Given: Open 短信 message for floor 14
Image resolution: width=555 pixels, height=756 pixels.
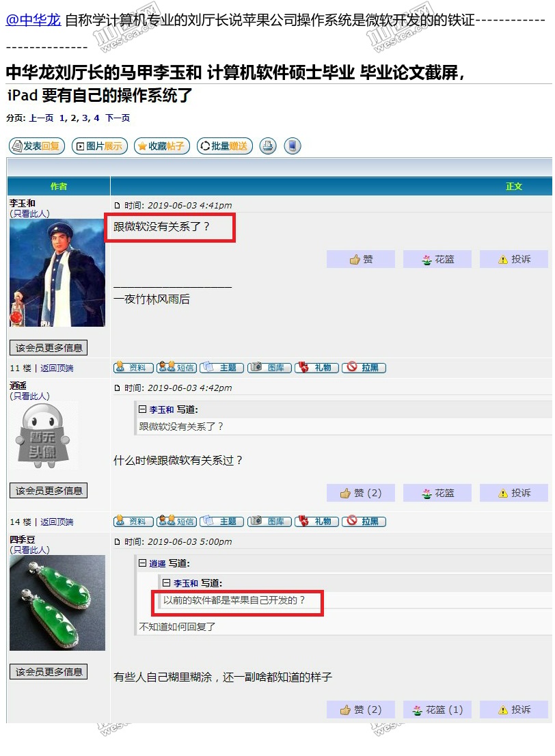Looking at the screenshot, I should coord(176,521).
